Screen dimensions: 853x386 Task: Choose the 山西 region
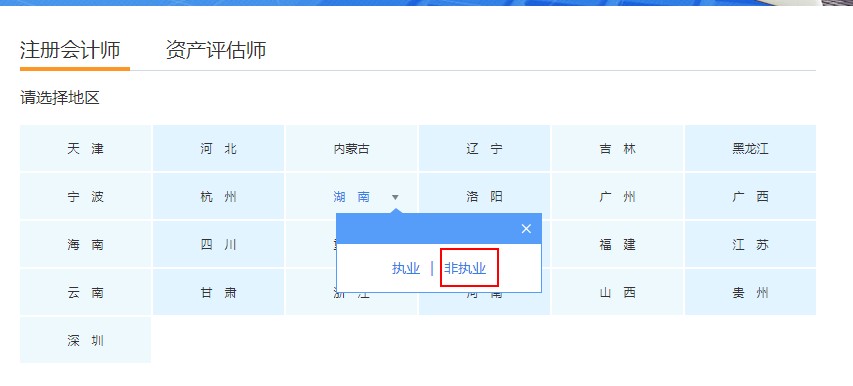[617, 292]
